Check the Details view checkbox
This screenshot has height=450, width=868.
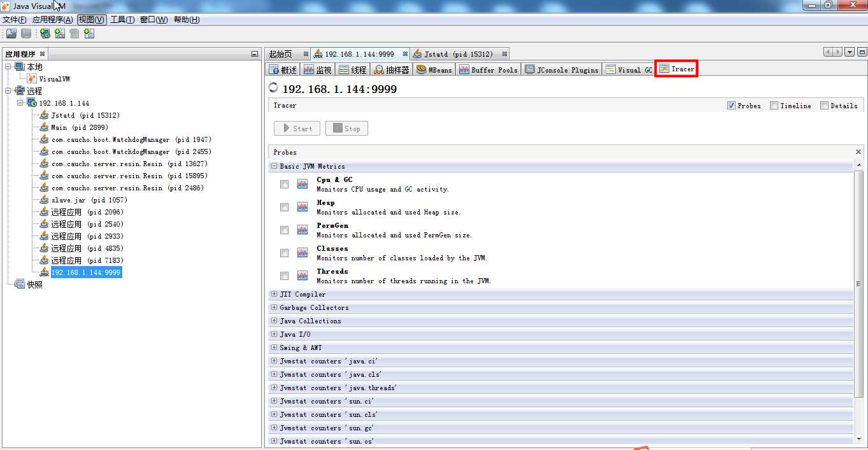tap(824, 106)
